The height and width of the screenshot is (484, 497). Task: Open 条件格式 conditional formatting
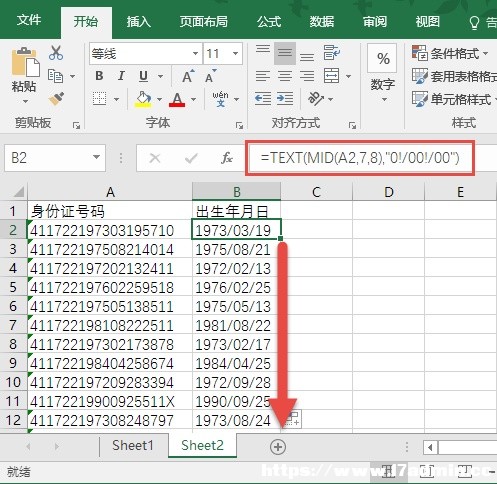tap(450, 53)
